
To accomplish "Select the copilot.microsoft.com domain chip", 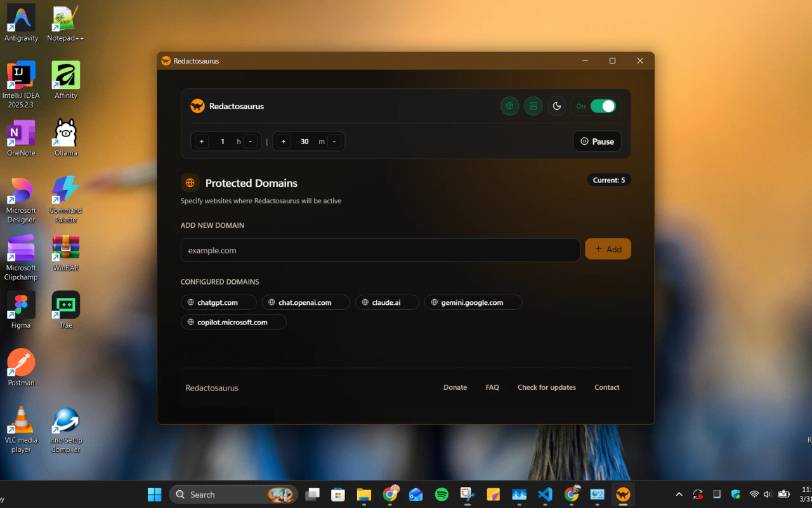I will (x=233, y=322).
